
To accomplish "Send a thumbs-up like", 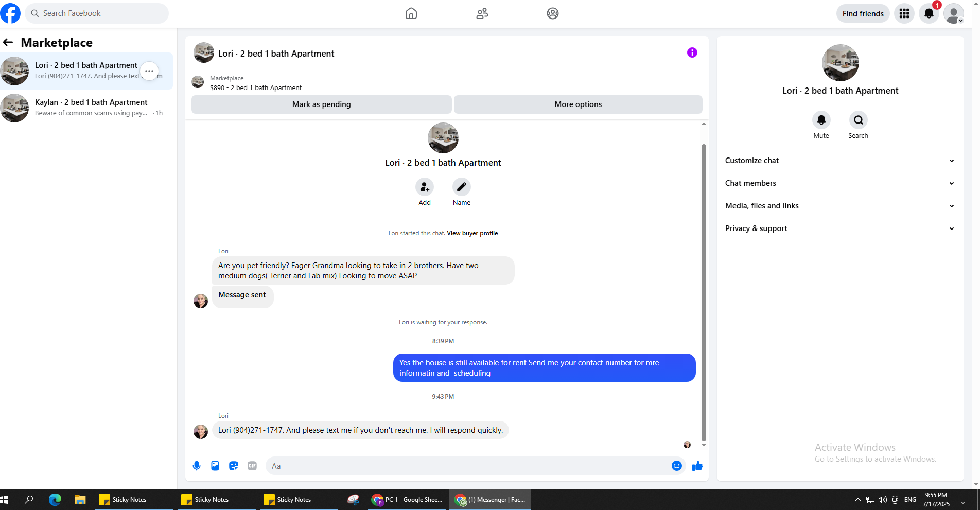I will 697,466.
